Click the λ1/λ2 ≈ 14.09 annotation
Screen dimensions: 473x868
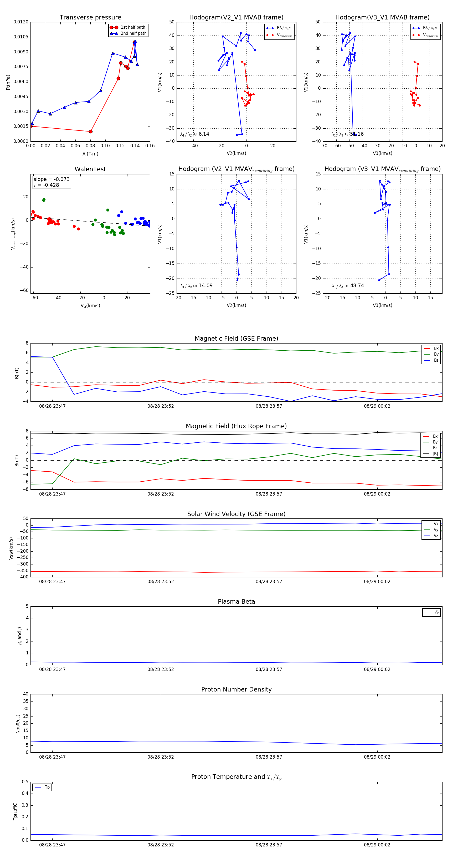tap(196, 286)
